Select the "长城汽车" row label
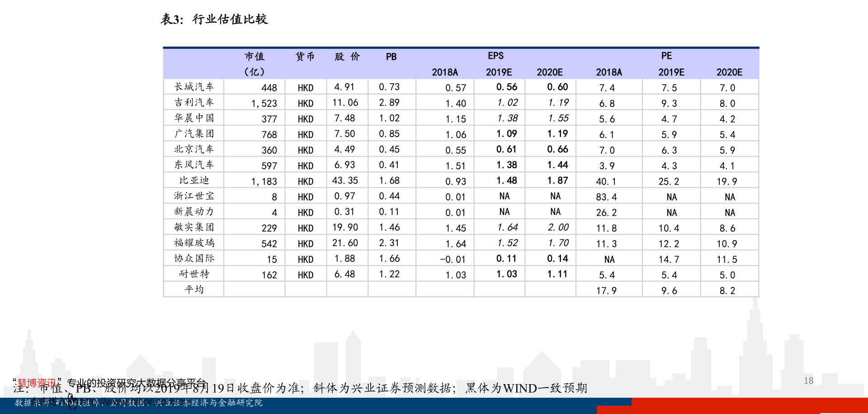868x414 pixels. coord(194,86)
